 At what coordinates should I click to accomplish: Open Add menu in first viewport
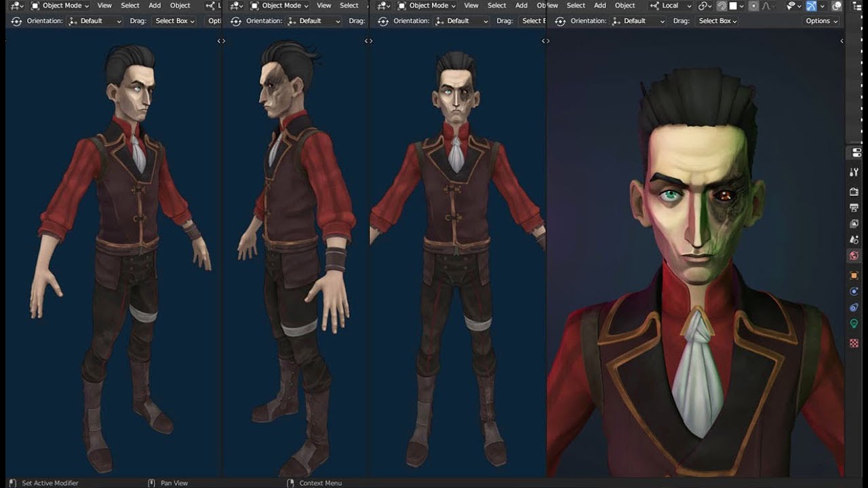click(155, 5)
